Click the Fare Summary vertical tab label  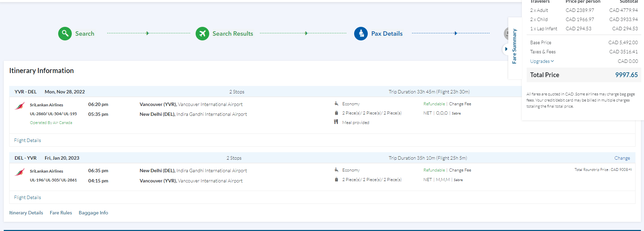[514, 46]
